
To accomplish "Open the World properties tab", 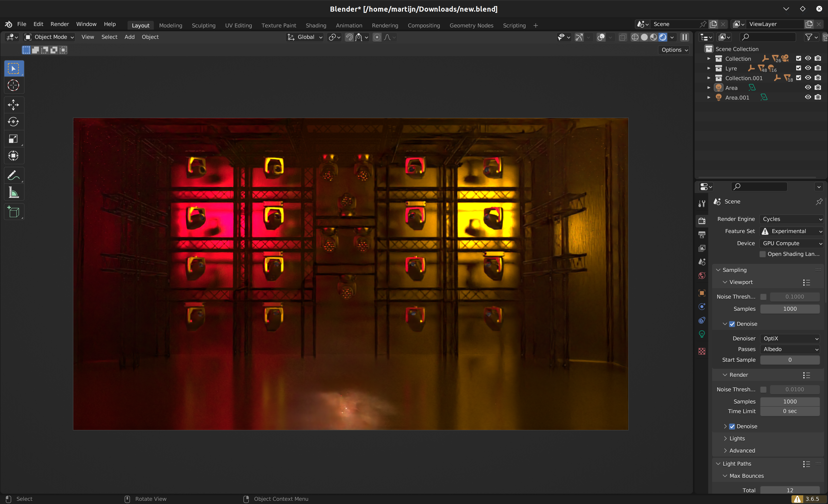I will pyautogui.click(x=702, y=276).
